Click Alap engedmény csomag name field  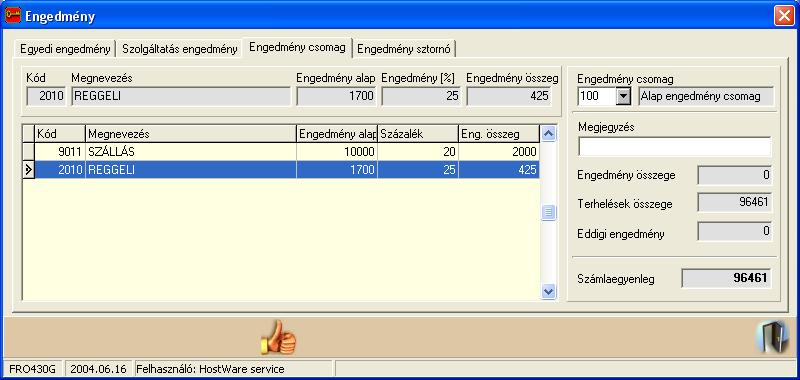click(706, 96)
